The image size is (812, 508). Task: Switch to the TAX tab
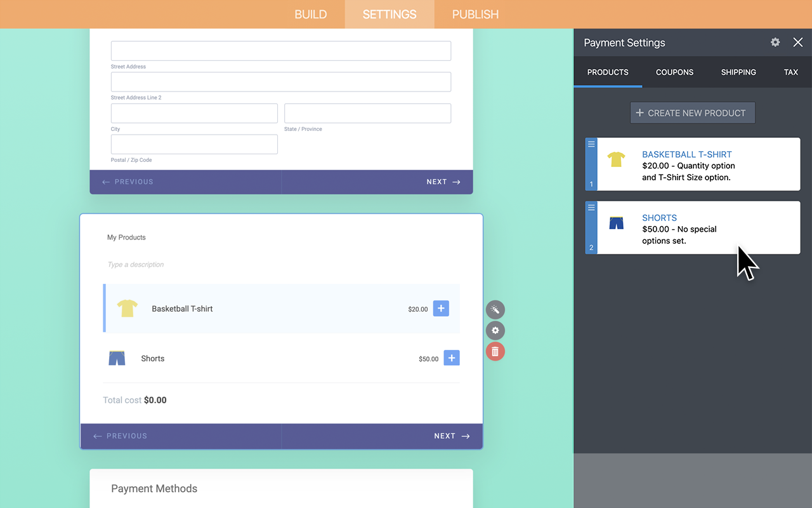coord(791,72)
